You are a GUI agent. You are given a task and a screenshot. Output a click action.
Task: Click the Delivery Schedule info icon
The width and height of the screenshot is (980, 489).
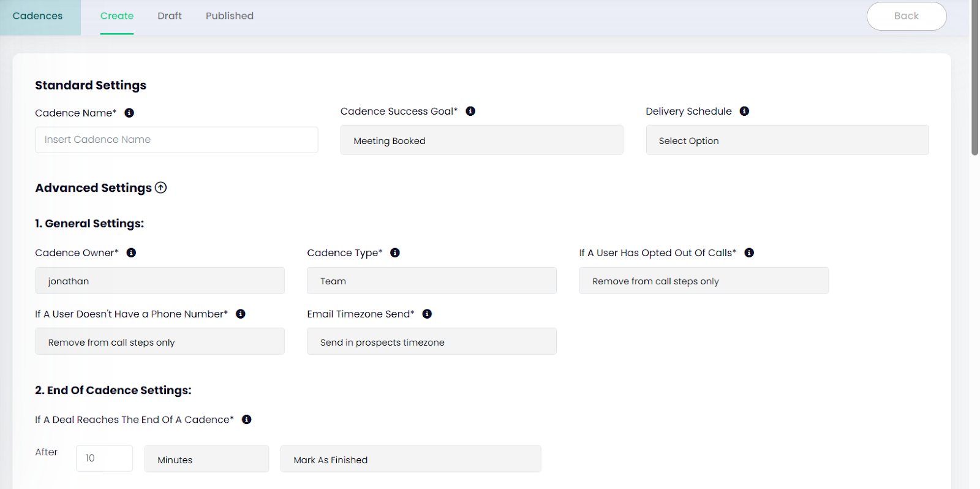point(744,111)
